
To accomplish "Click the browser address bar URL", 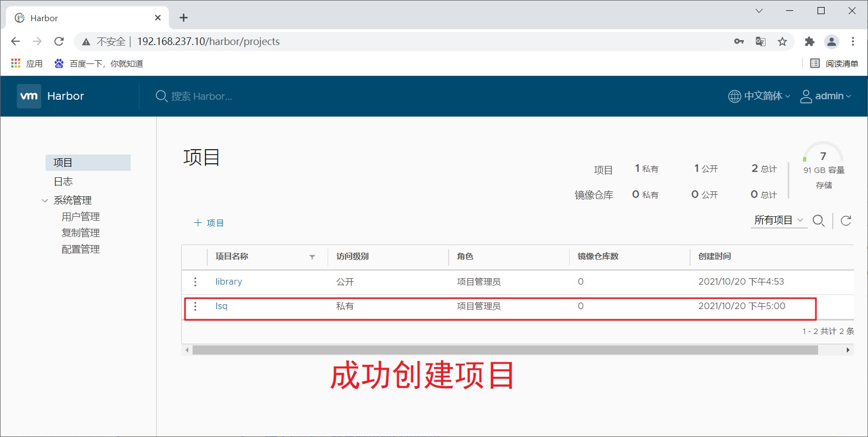I will (x=208, y=42).
